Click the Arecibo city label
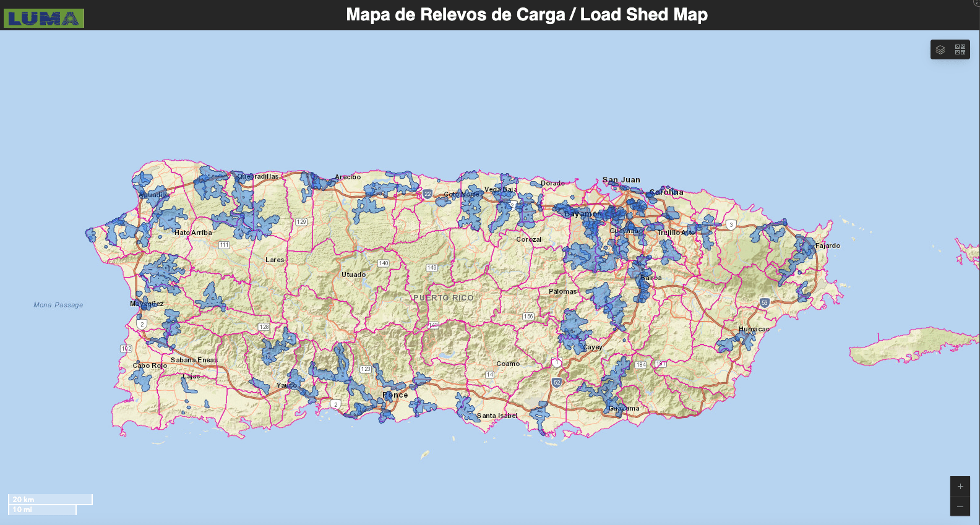The width and height of the screenshot is (980, 525). click(x=348, y=177)
